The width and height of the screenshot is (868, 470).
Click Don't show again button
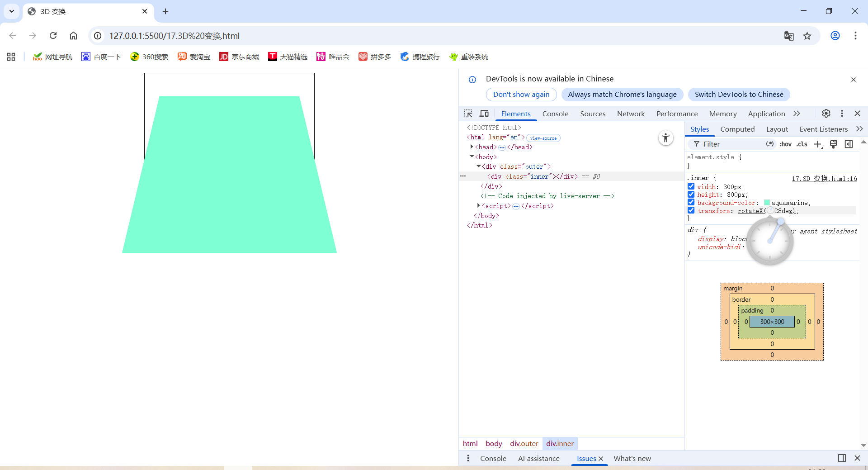coord(521,95)
